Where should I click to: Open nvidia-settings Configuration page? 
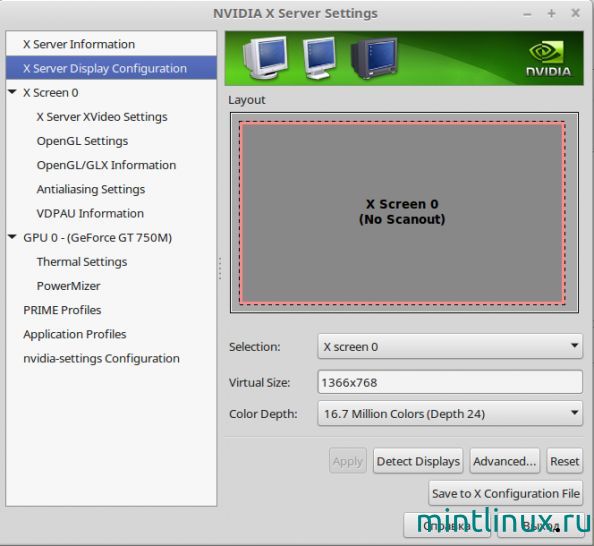tap(101, 358)
